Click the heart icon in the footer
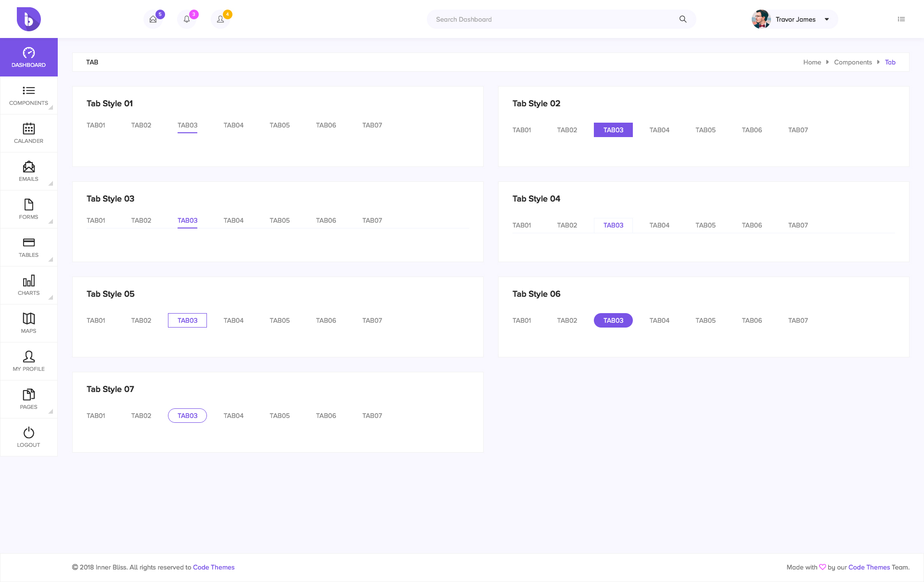924x582 pixels. click(822, 567)
